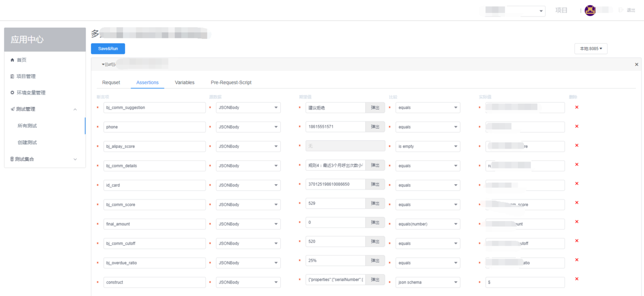This screenshot has width=644, height=296.
Task: Click expected value field containing 520
Action: pyautogui.click(x=336, y=241)
